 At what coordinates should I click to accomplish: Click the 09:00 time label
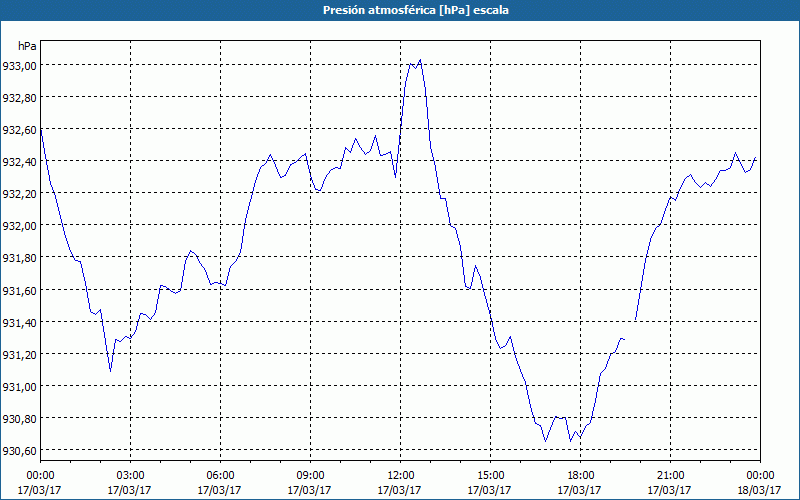click(310, 476)
